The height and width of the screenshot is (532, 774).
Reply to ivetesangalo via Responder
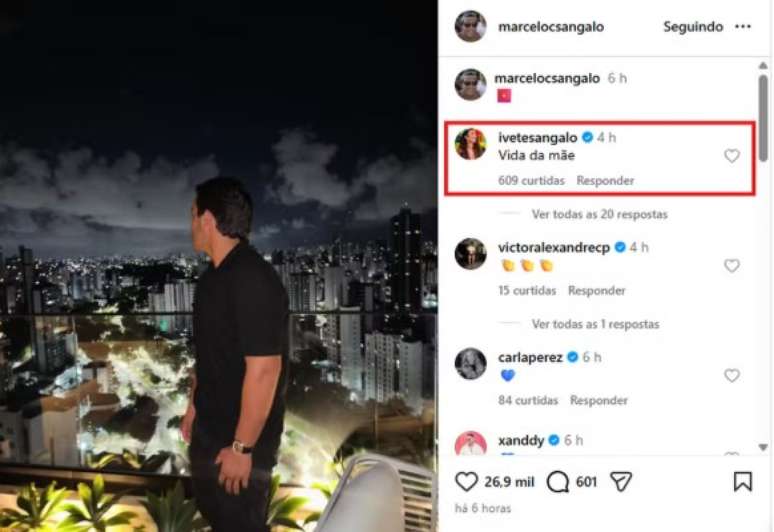point(605,181)
